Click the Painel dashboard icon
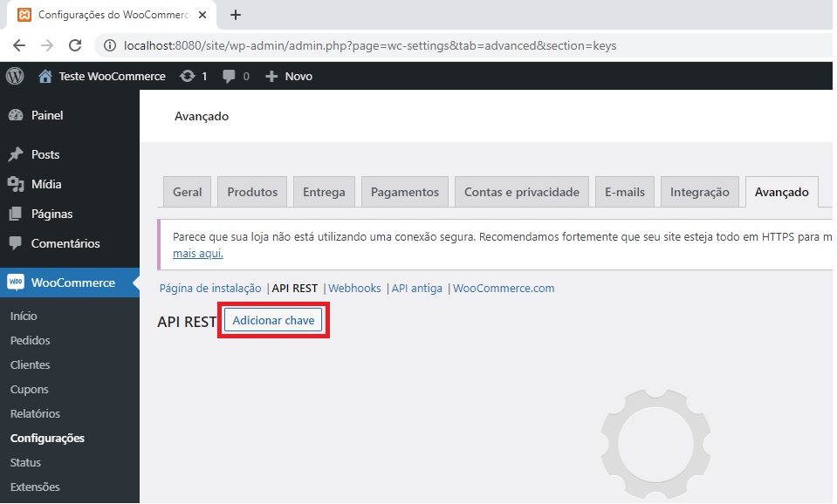The width and height of the screenshot is (837, 504). pyautogui.click(x=16, y=115)
